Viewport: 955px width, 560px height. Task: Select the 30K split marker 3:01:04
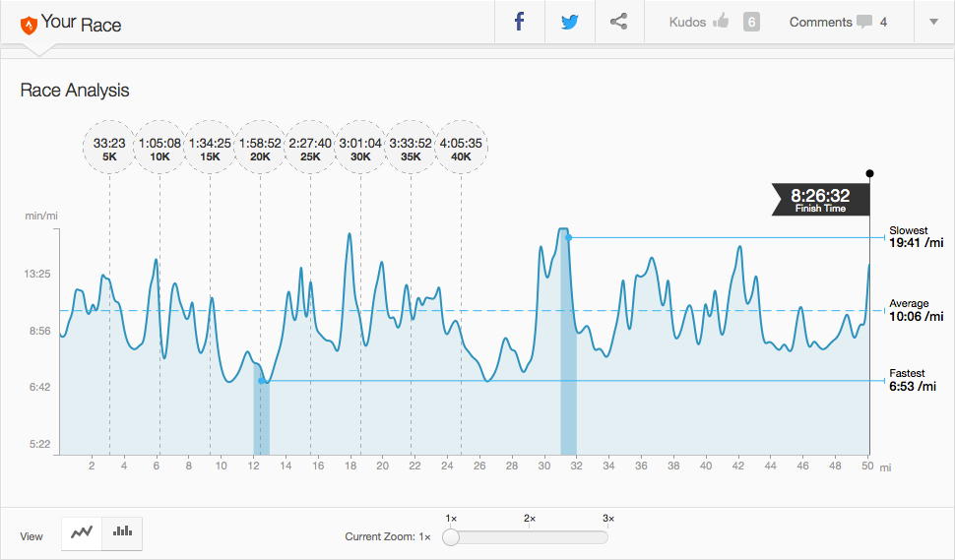click(x=360, y=149)
